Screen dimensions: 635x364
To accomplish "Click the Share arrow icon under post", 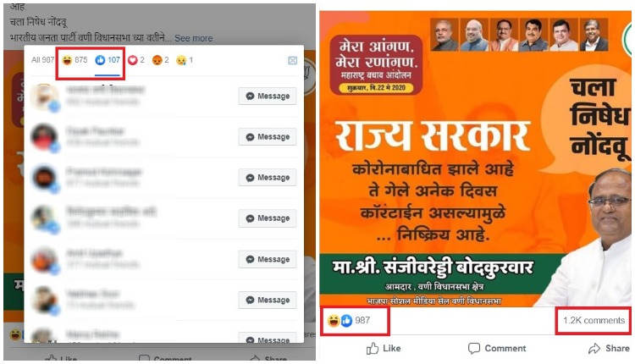I will (x=594, y=348).
